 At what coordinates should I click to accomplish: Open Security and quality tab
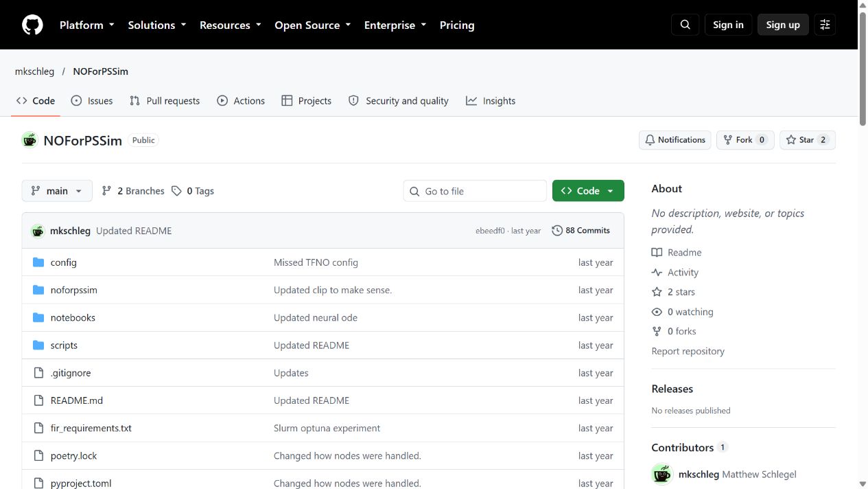coord(399,100)
